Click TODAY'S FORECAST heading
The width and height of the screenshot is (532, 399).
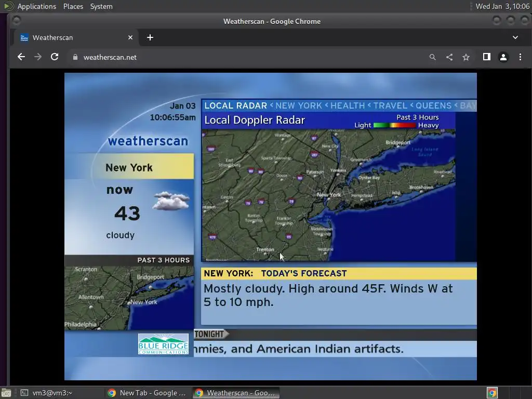coord(303,273)
